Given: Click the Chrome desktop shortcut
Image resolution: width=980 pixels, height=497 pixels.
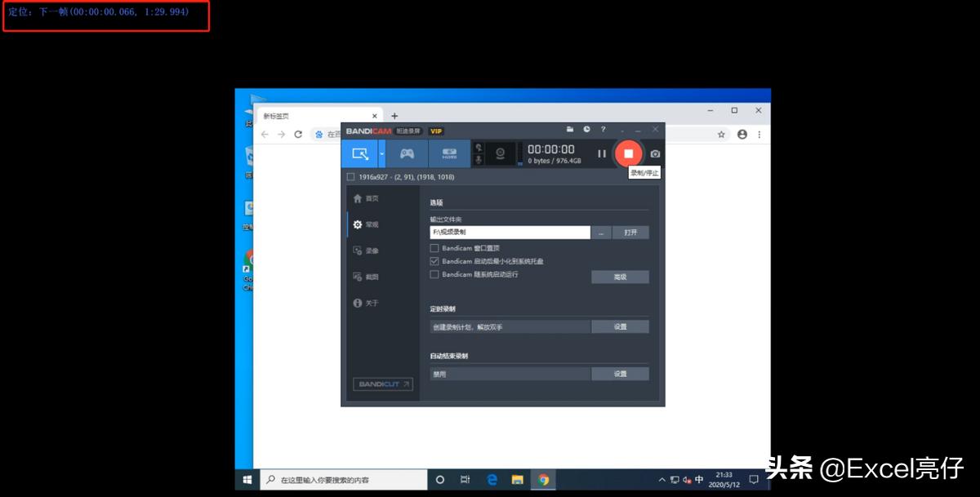Looking at the screenshot, I should (249, 270).
